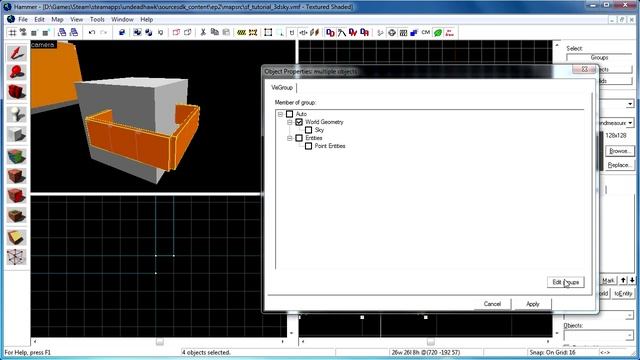The height and width of the screenshot is (360, 640).
Task: Activate the red Camera tool
Action: pyautogui.click(x=16, y=92)
